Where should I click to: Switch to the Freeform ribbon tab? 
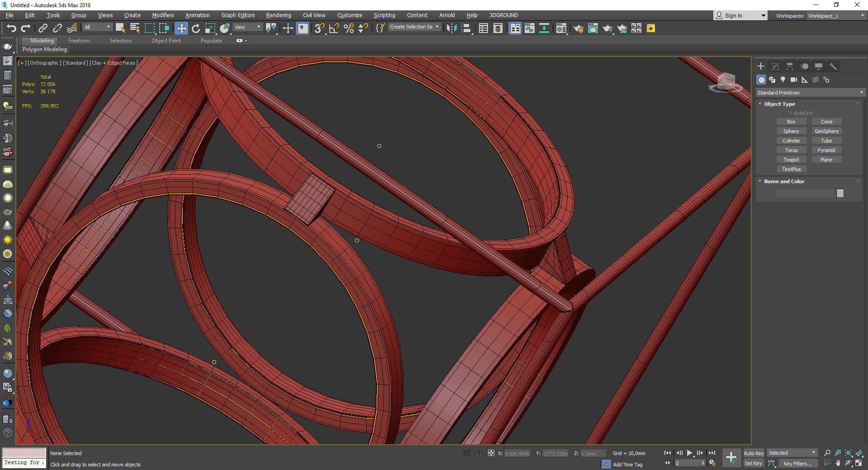79,41
